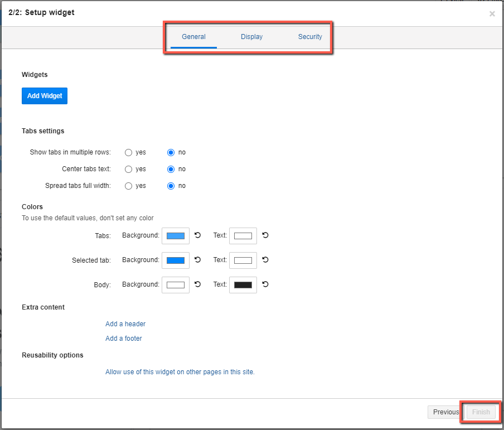Open the Tabs background color swatch
The width and height of the screenshot is (504, 430).
176,236
